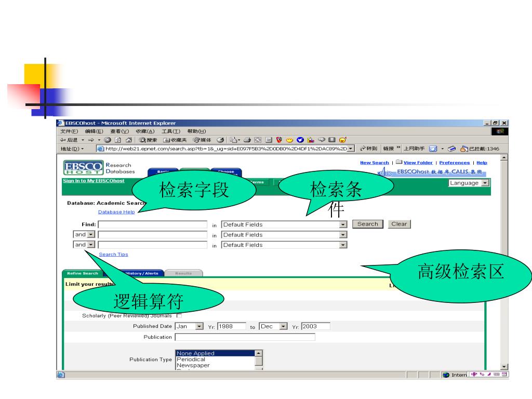Click the 转到 Go button
This screenshot has width=532, height=399.
(x=368, y=149)
